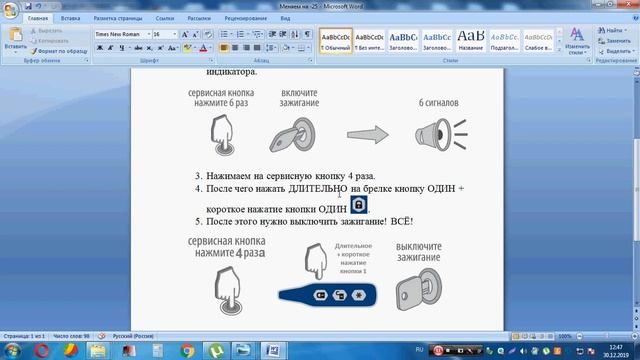The width and height of the screenshot is (640, 360).
Task: Open line spacing dropdown
Action: point(271,48)
